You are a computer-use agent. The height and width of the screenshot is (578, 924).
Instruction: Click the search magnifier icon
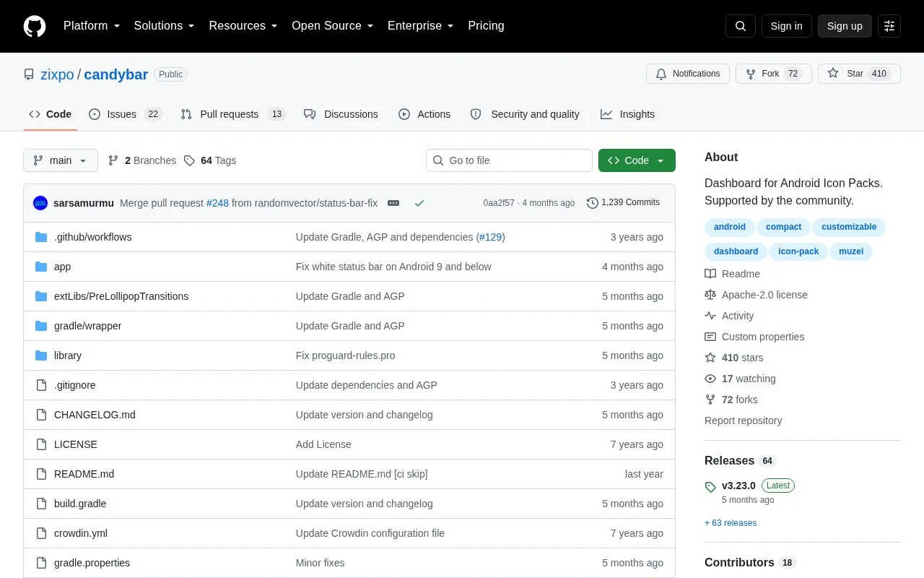click(x=741, y=26)
